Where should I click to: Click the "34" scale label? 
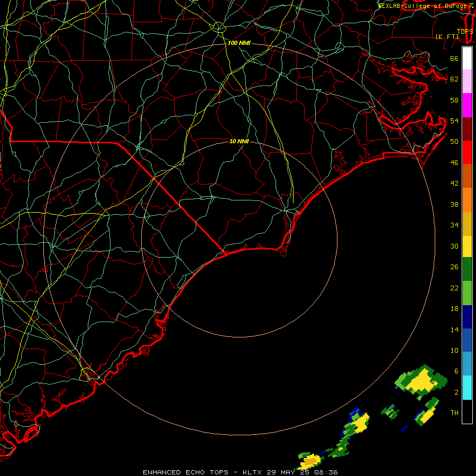coord(454,225)
